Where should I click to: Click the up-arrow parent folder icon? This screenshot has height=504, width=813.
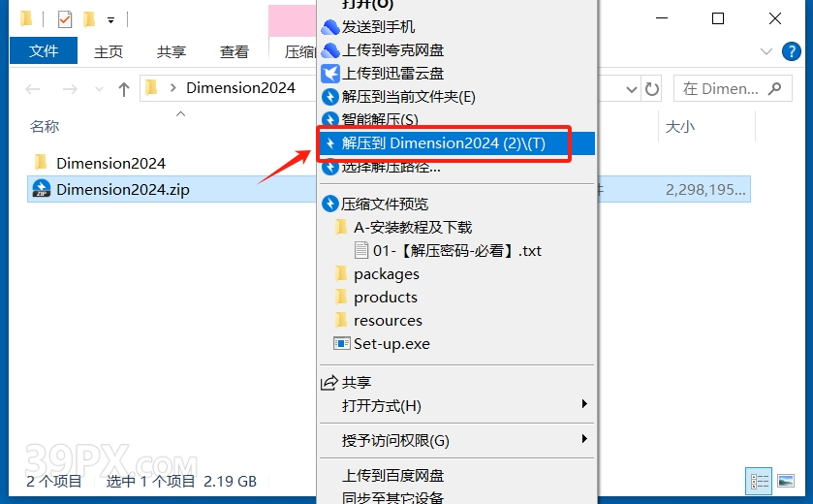(x=123, y=89)
